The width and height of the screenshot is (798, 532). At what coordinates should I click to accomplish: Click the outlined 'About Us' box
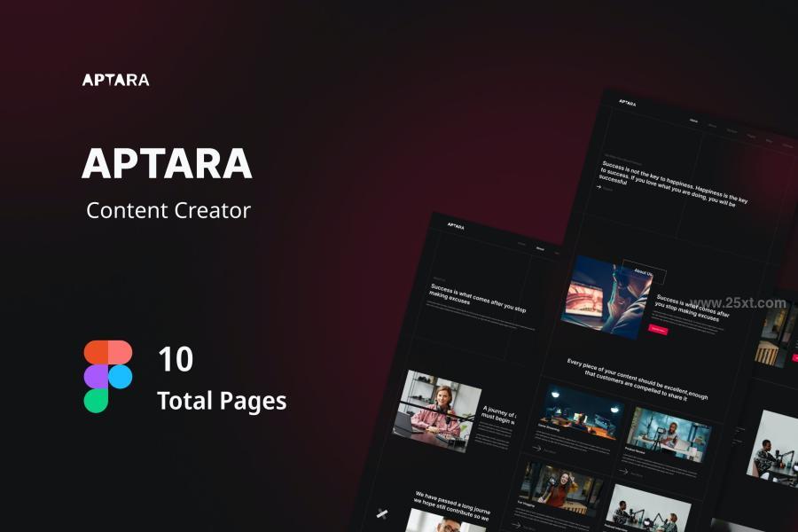(644, 272)
